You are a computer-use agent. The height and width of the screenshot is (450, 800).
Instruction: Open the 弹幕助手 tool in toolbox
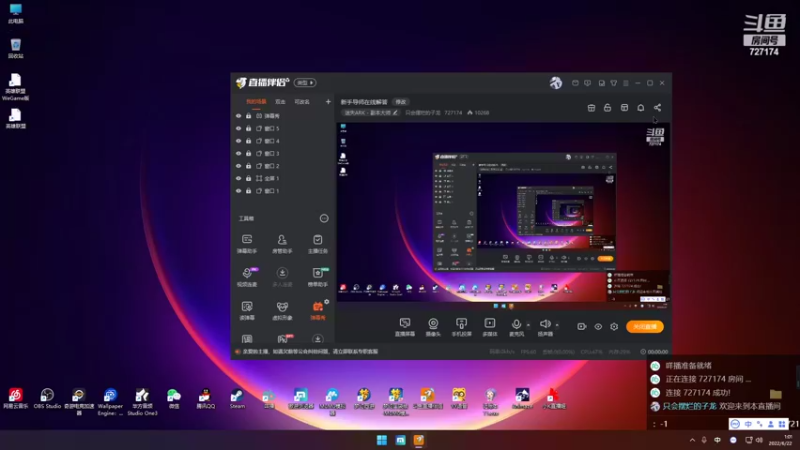[247, 243]
